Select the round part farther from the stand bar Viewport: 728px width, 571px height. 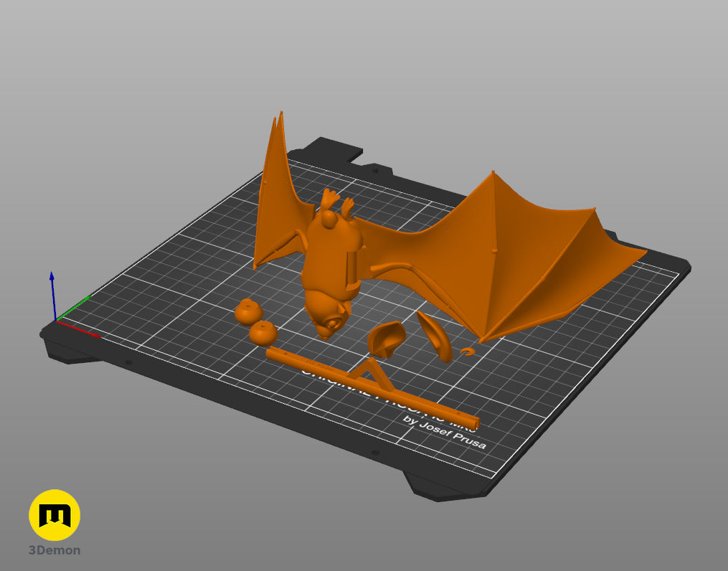click(x=248, y=311)
